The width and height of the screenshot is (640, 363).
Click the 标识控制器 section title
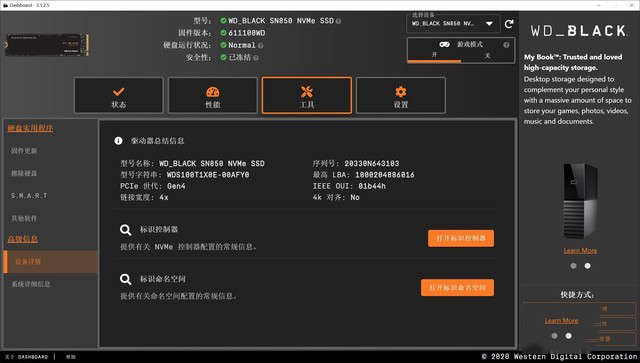[159, 229]
